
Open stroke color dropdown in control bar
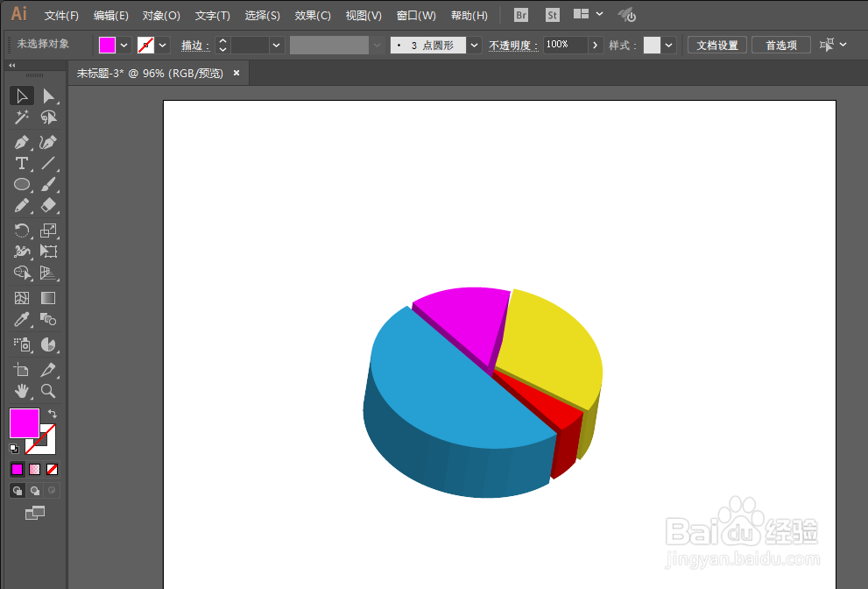162,46
